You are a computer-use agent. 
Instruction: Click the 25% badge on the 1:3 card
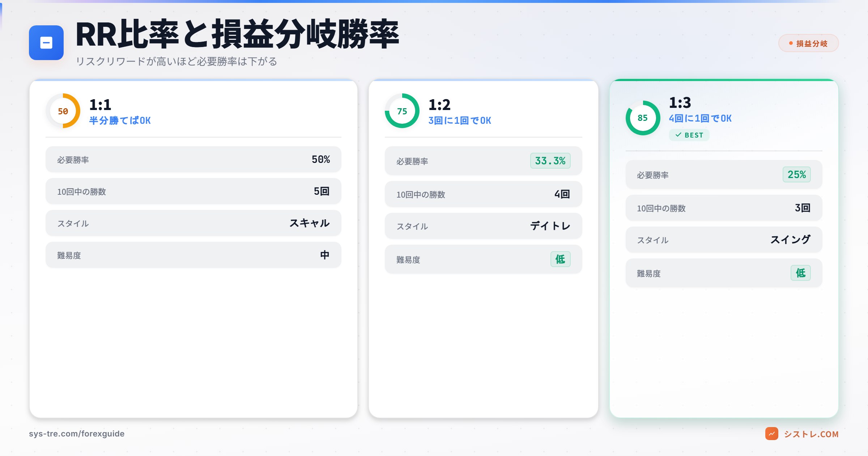pyautogui.click(x=796, y=175)
